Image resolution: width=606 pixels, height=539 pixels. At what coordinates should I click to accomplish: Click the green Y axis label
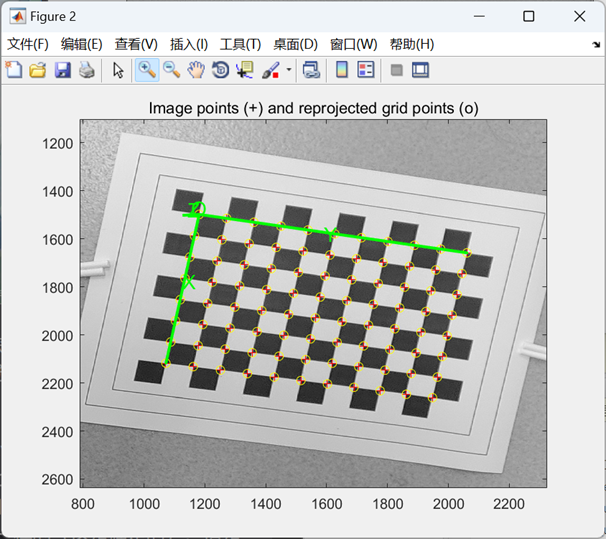point(330,234)
